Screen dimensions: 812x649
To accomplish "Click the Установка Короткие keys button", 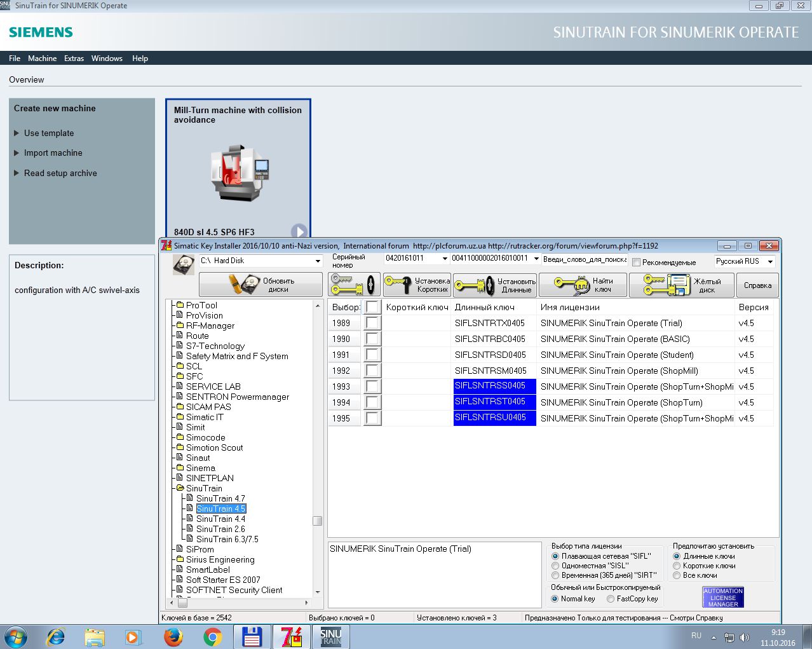I will click(417, 285).
